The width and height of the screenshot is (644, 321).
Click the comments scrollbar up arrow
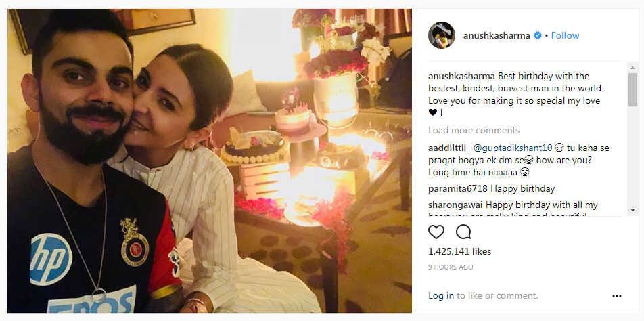(x=632, y=68)
